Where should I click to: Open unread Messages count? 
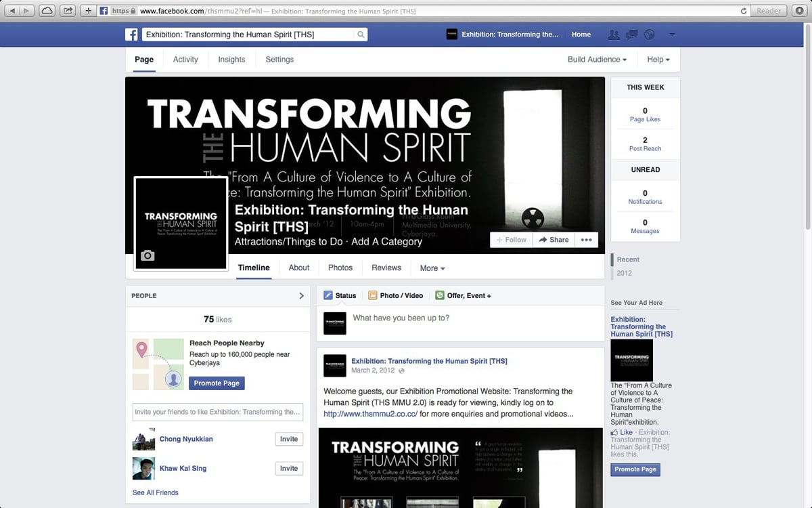645,226
